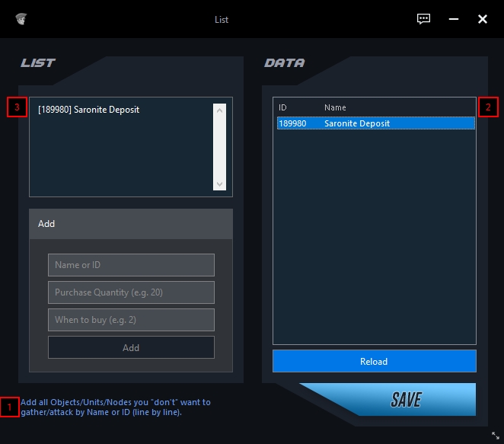This screenshot has height=444, width=504.
Task: Click the red marker labeled 2
Action: pos(489,107)
